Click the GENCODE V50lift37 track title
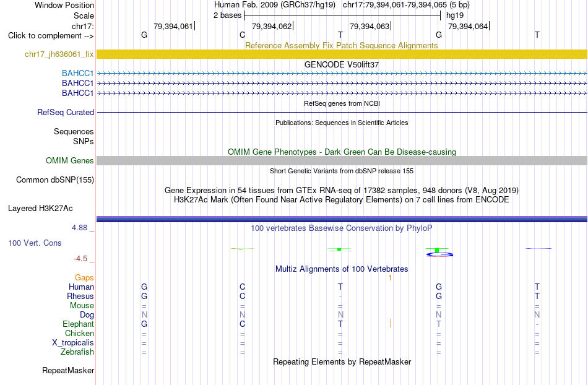The image size is (588, 385). pyautogui.click(x=341, y=64)
